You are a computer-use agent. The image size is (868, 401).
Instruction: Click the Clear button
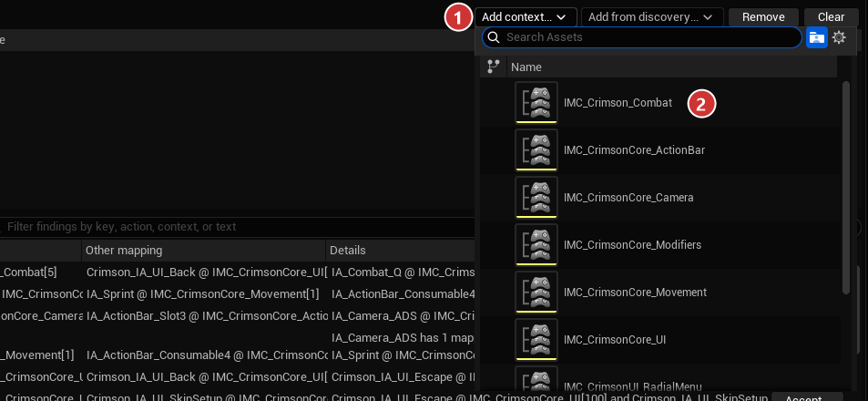click(x=831, y=17)
